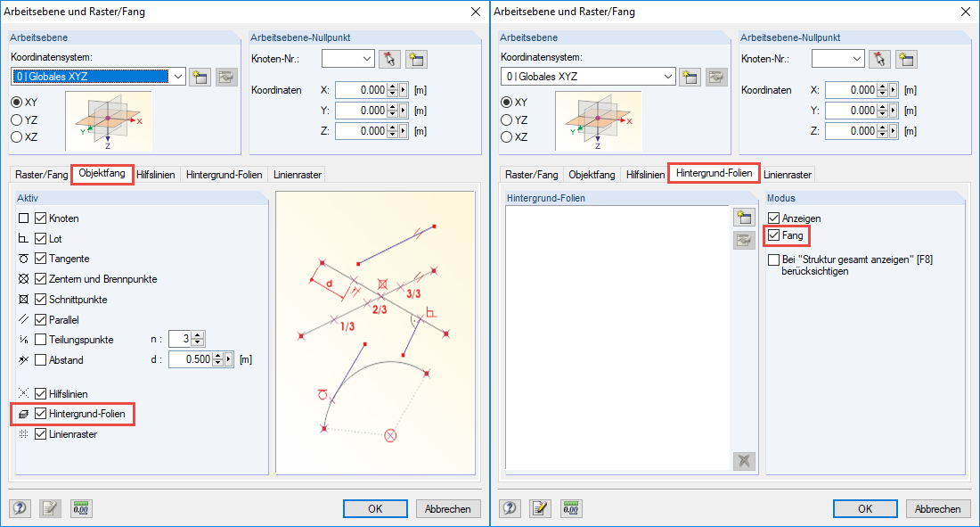Image resolution: width=980 pixels, height=527 pixels.
Task: Dismiss the dialog with the Abbrechen button
Action: pyautogui.click(x=448, y=508)
